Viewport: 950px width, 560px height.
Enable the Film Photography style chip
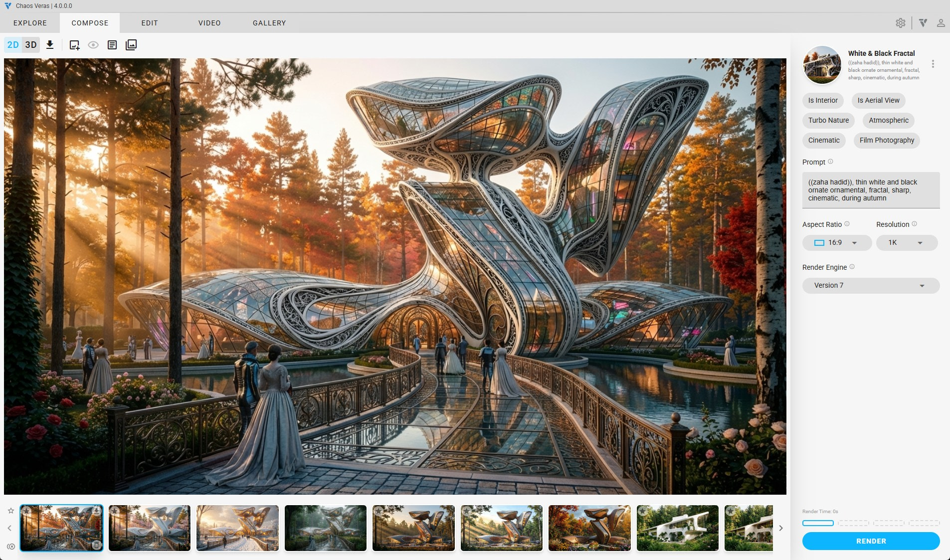click(886, 140)
